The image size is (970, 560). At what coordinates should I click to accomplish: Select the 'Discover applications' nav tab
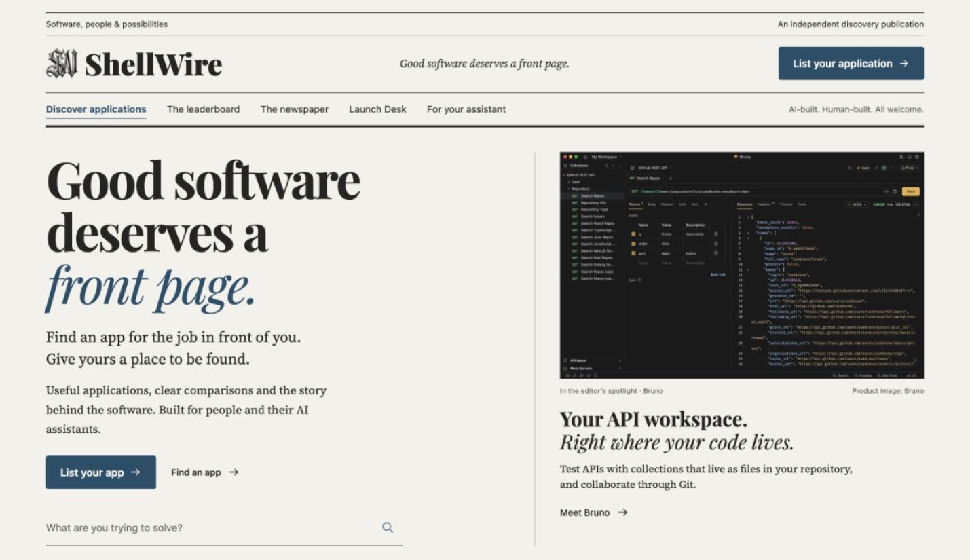pyautogui.click(x=96, y=109)
